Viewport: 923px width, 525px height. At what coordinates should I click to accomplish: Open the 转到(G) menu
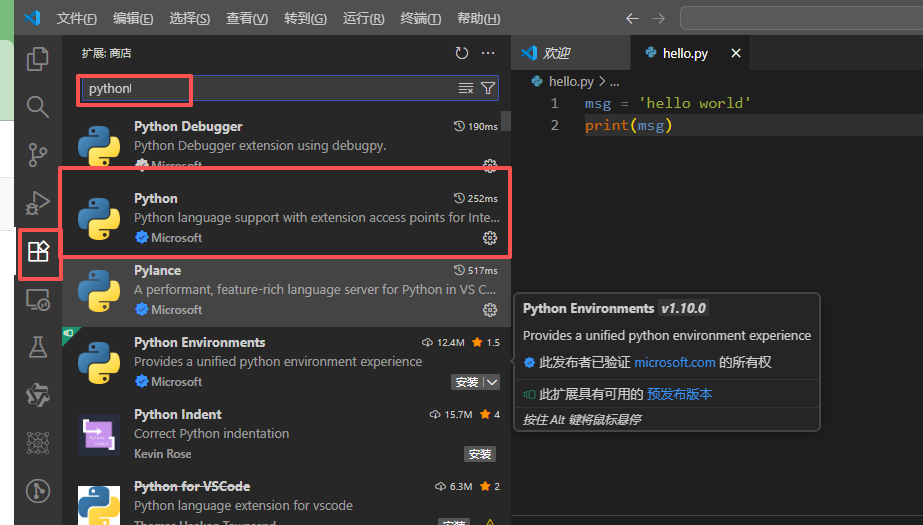[306, 18]
